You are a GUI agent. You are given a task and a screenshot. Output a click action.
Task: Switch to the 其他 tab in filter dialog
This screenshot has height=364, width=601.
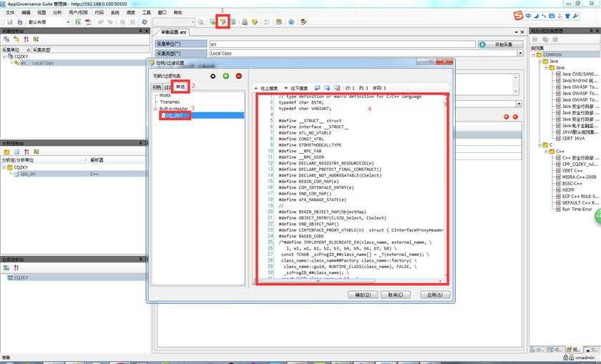180,87
